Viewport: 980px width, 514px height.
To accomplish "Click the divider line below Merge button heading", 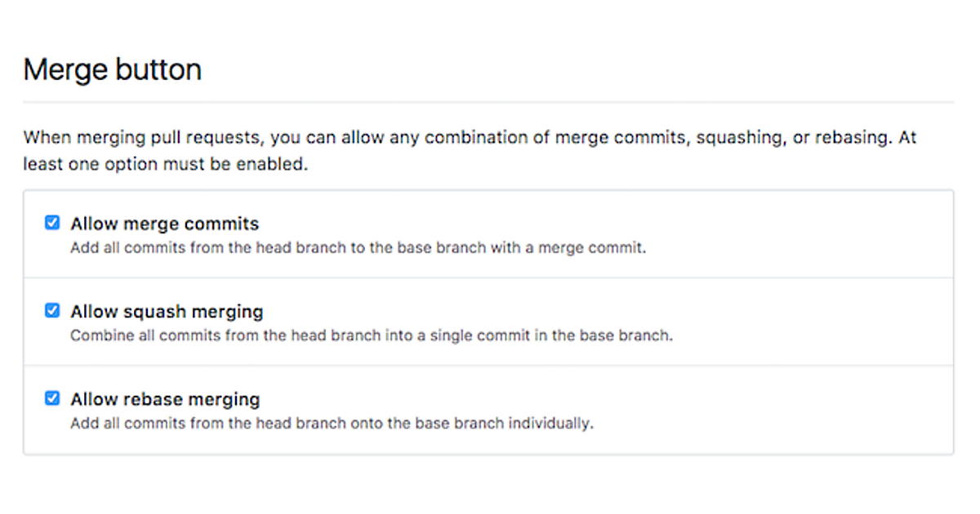I will [x=488, y=102].
